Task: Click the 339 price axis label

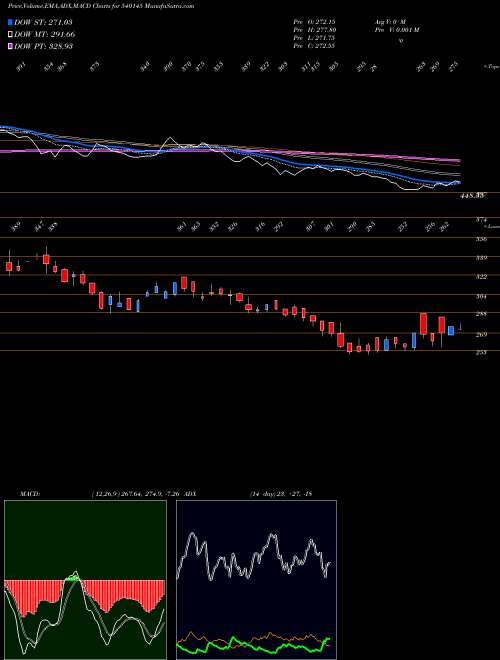Action: coord(482,258)
